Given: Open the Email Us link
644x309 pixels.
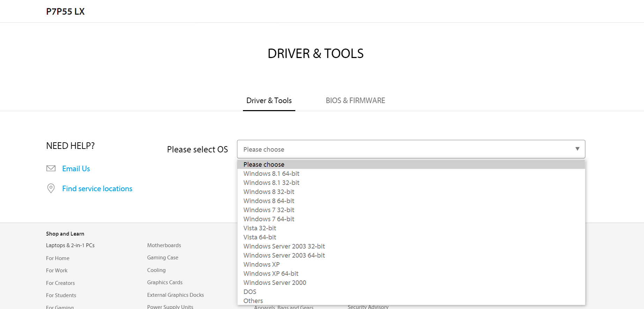Looking at the screenshot, I should [76, 168].
